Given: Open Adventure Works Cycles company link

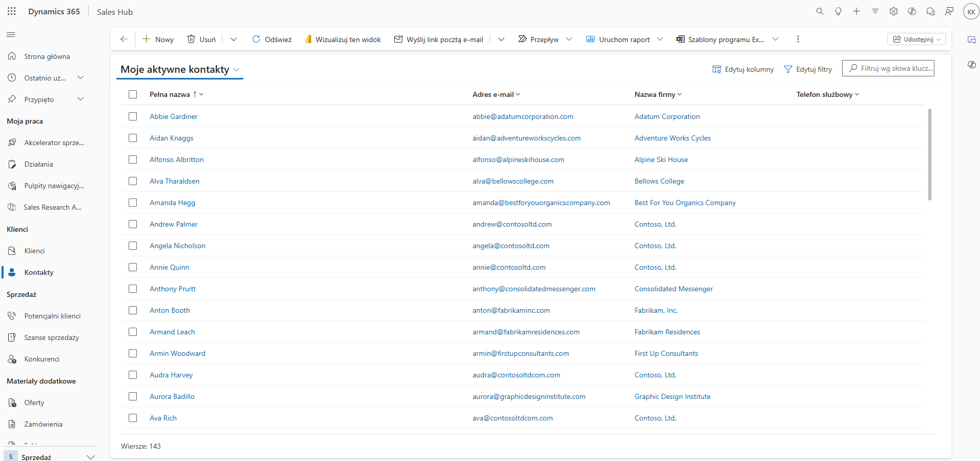Looking at the screenshot, I should pos(672,138).
